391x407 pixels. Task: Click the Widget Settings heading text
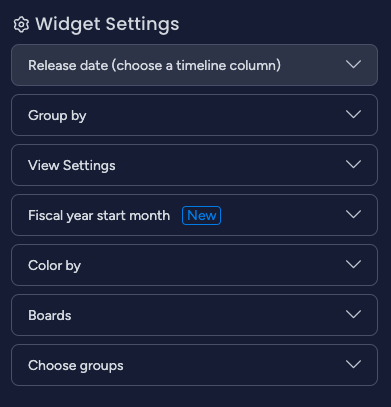click(107, 24)
